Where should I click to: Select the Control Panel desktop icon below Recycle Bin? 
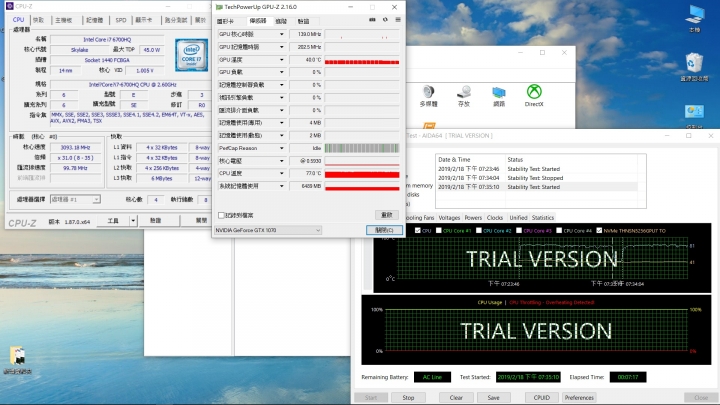[x=694, y=116]
